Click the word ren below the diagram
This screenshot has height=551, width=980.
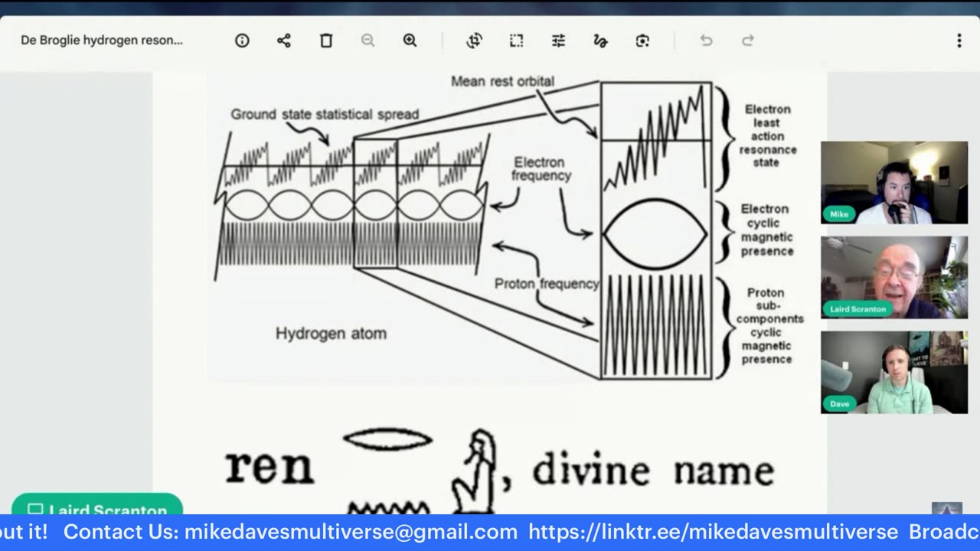269,468
